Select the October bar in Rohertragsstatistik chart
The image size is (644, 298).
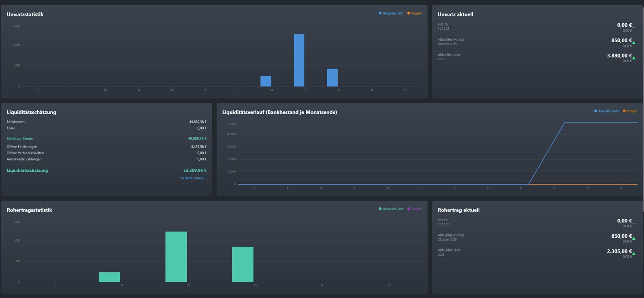[x=243, y=264]
